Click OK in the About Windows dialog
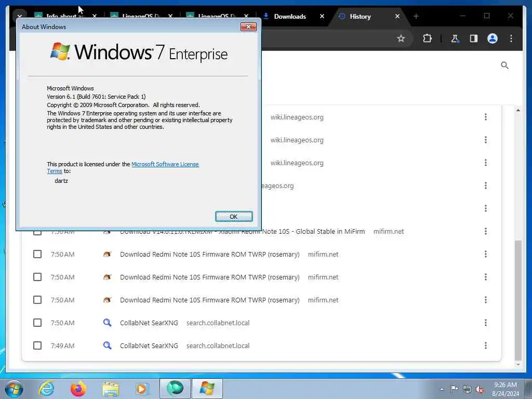This screenshot has height=399, width=532. pyautogui.click(x=234, y=217)
